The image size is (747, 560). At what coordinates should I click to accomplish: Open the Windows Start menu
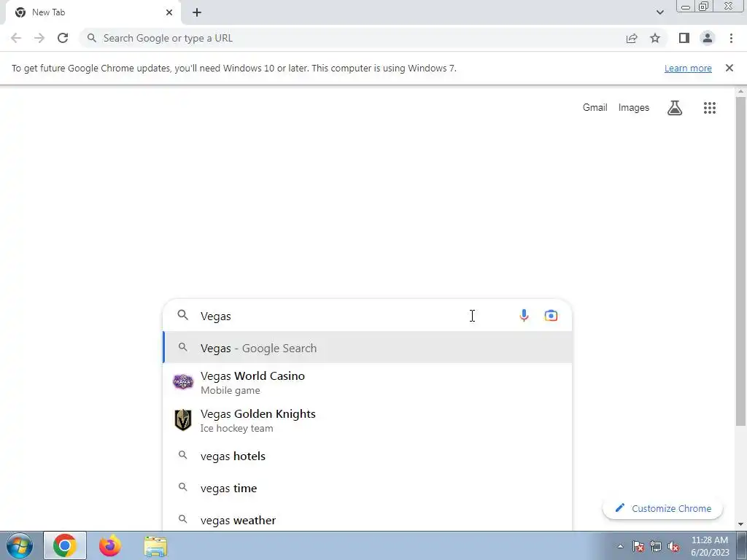tap(20, 545)
